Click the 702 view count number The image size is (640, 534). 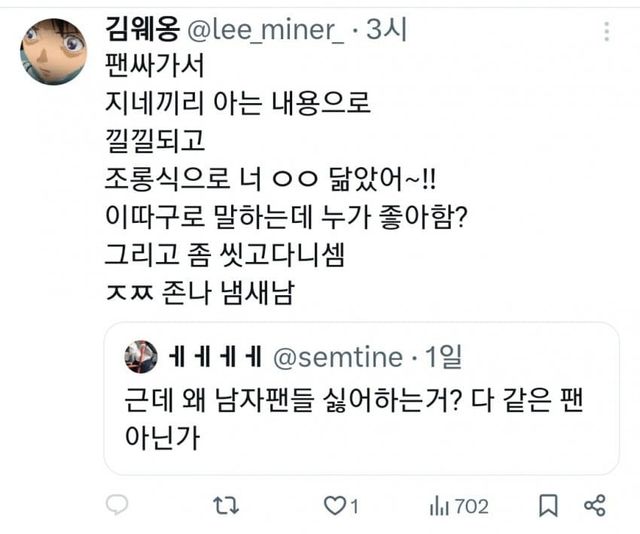point(471,507)
